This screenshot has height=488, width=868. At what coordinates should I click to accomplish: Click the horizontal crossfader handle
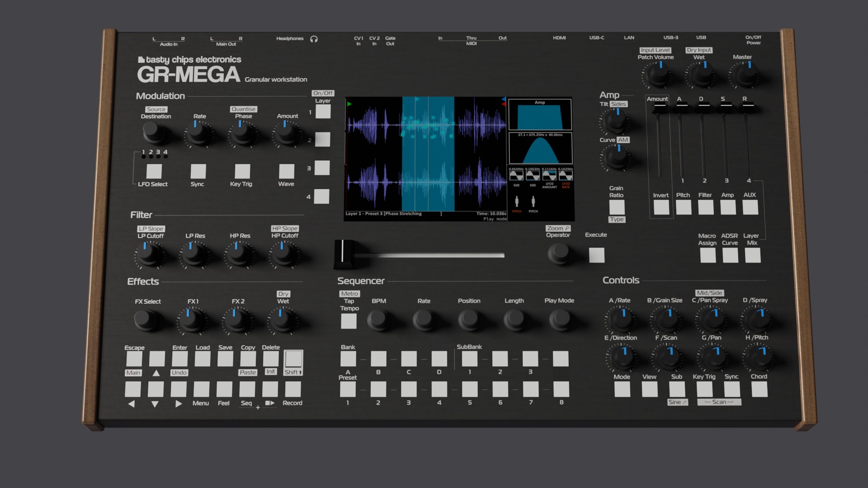344,254
